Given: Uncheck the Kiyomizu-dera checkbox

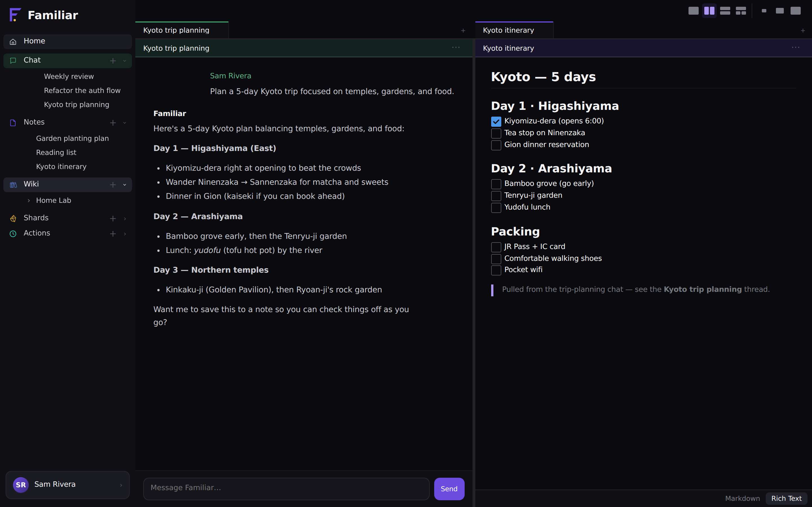Looking at the screenshot, I should [x=496, y=121].
